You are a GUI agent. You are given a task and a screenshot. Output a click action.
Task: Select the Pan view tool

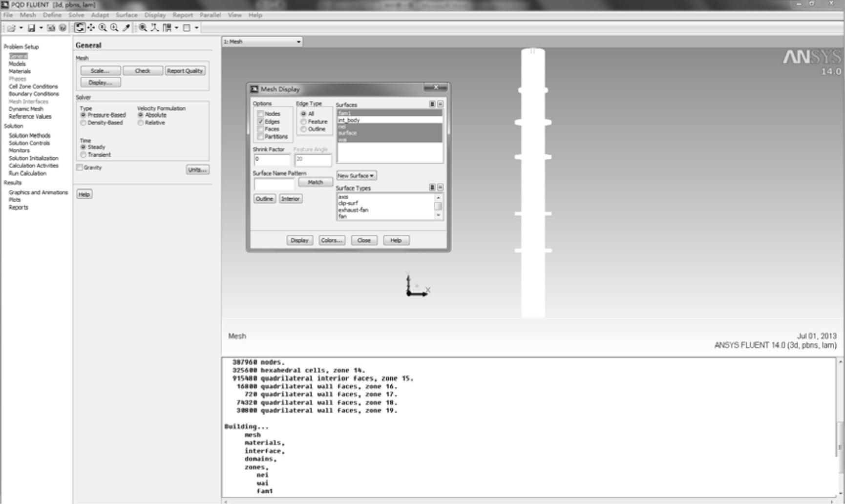coord(91,28)
